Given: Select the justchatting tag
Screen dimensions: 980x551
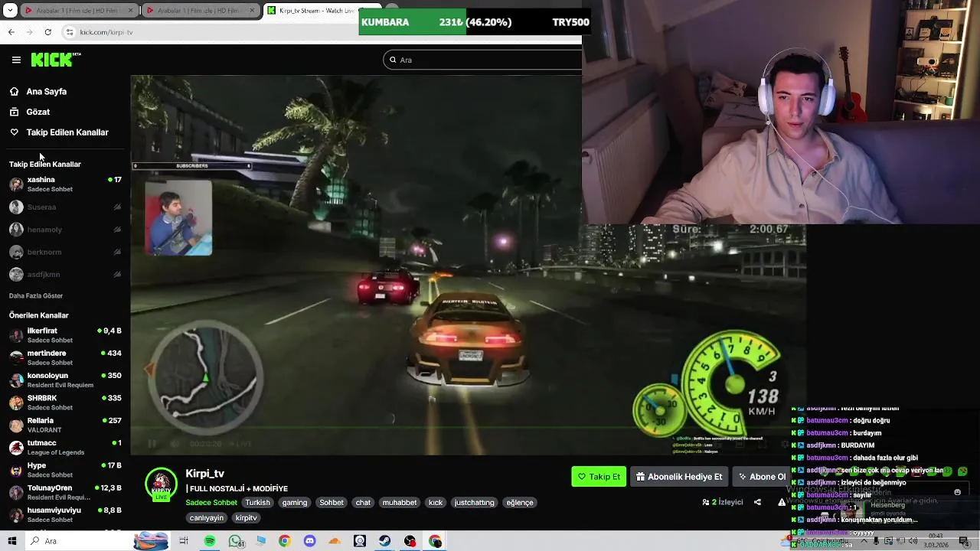Looking at the screenshot, I should (x=474, y=503).
